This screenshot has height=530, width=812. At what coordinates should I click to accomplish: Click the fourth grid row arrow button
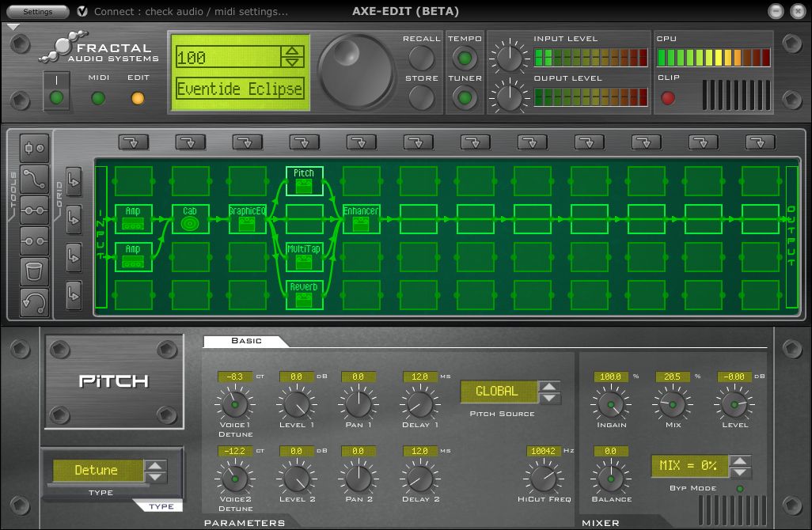pyautogui.click(x=74, y=294)
